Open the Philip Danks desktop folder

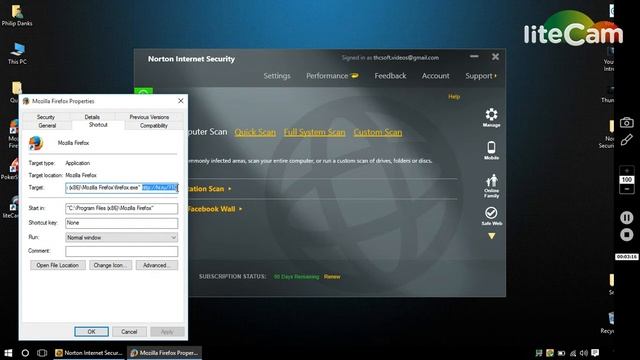[17, 16]
